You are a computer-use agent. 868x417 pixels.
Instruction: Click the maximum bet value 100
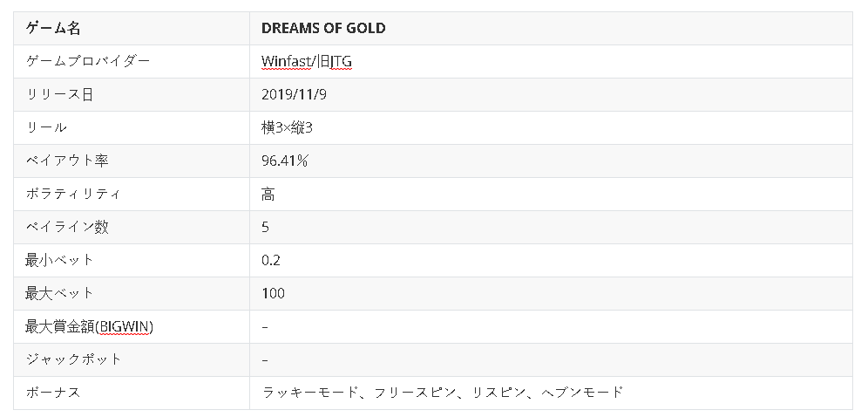point(273,293)
